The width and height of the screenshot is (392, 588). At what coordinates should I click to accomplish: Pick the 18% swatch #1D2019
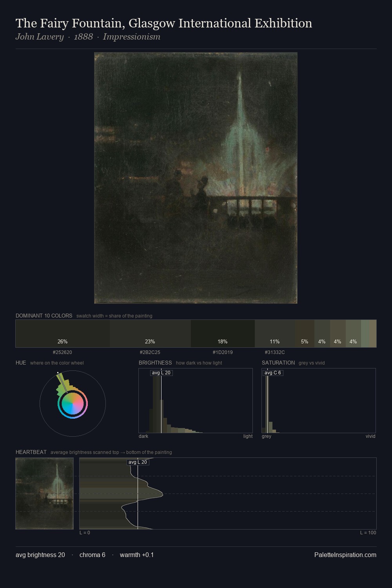[223, 334]
